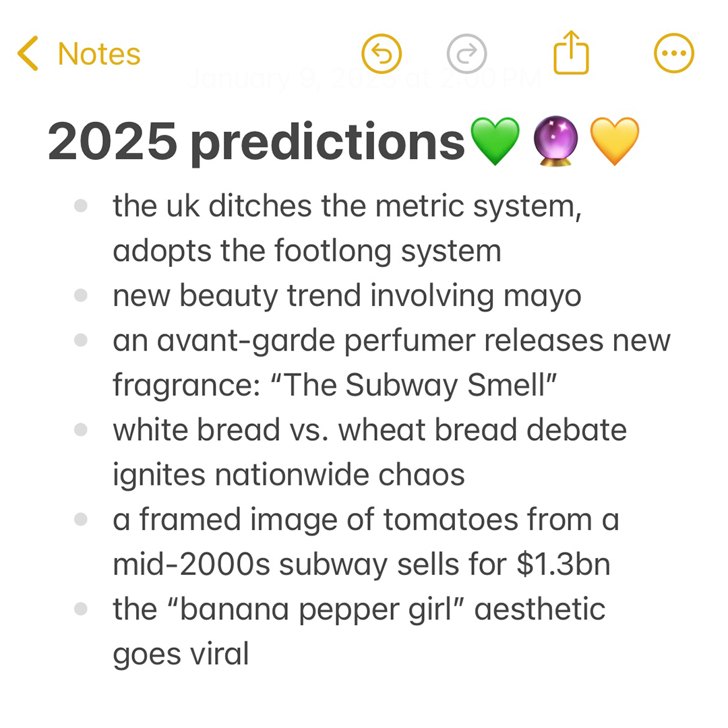Tap the phrase 'The Subway Smell'
This screenshot has width=728, height=728.
[x=413, y=385]
